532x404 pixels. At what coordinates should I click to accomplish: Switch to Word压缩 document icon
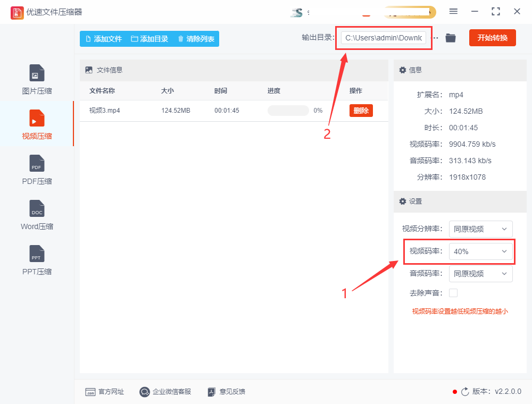(x=37, y=209)
